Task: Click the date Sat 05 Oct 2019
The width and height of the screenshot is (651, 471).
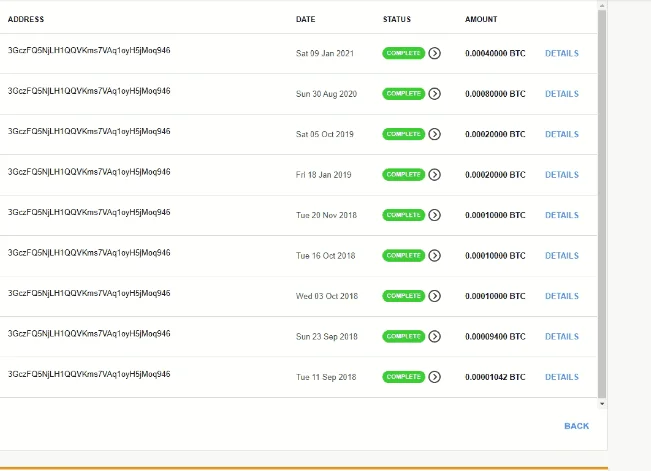Action: pos(325,134)
